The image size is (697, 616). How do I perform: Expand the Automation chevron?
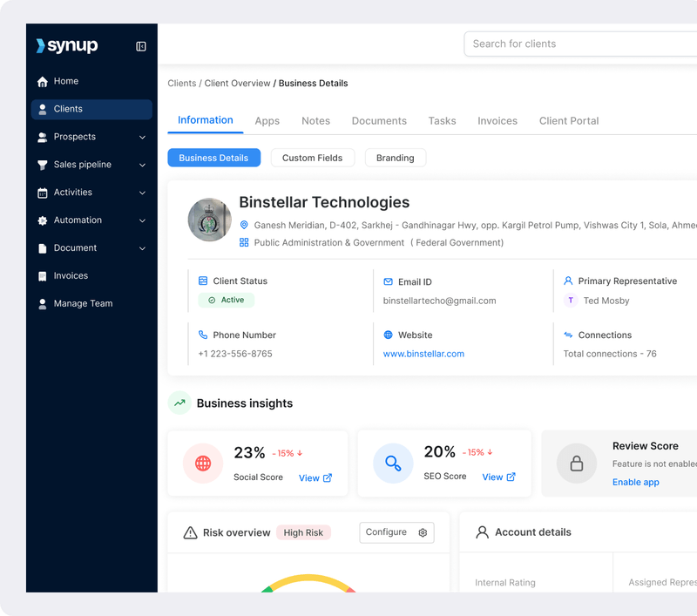142,220
